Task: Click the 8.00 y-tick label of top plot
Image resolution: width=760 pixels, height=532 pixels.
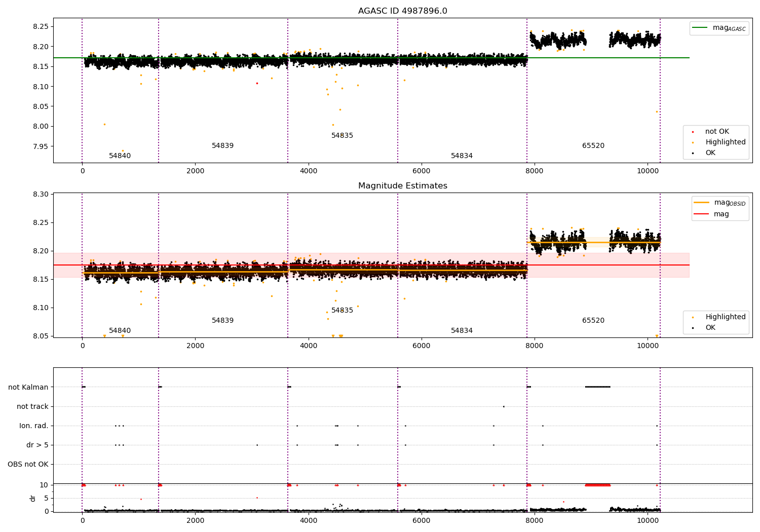Action: click(x=40, y=127)
